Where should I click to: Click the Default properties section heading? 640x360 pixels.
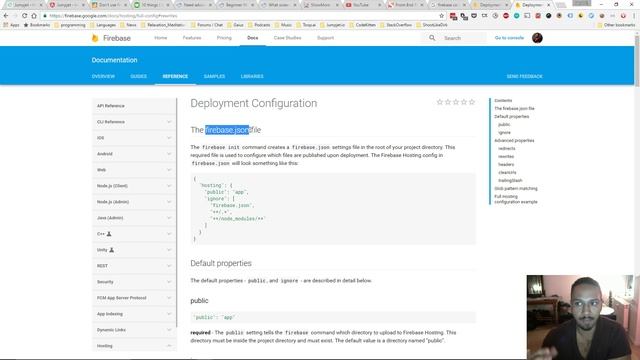click(221, 263)
